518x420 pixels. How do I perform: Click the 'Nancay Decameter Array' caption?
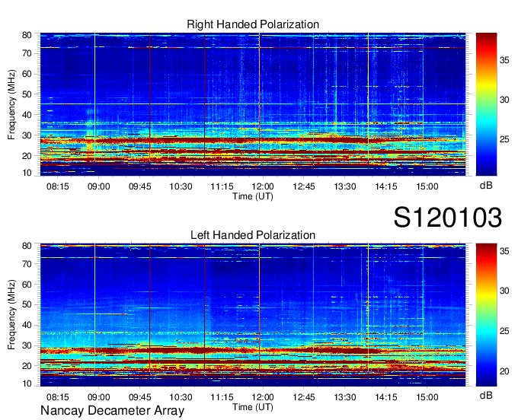pyautogui.click(x=112, y=411)
